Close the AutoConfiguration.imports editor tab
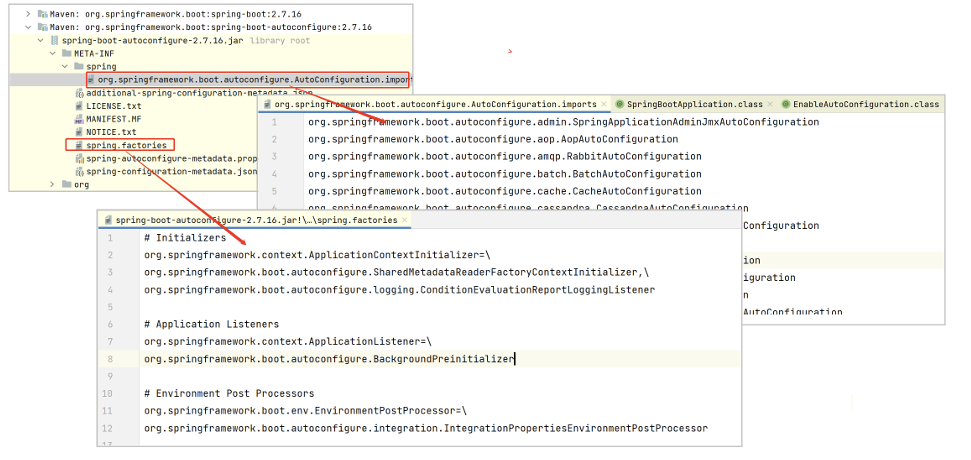This screenshot has height=460, width=971. [603, 105]
